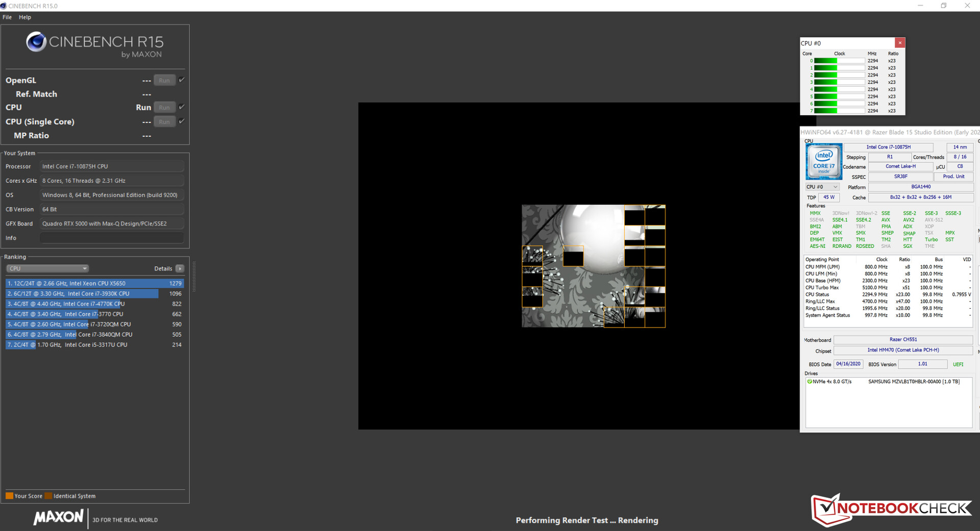Restore down the Cinebench window
980x531 pixels.
pos(944,6)
